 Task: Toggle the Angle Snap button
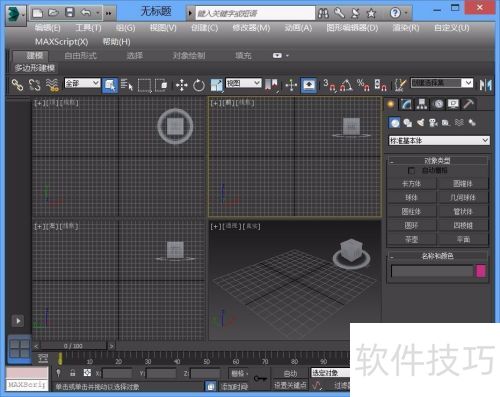click(x=346, y=85)
